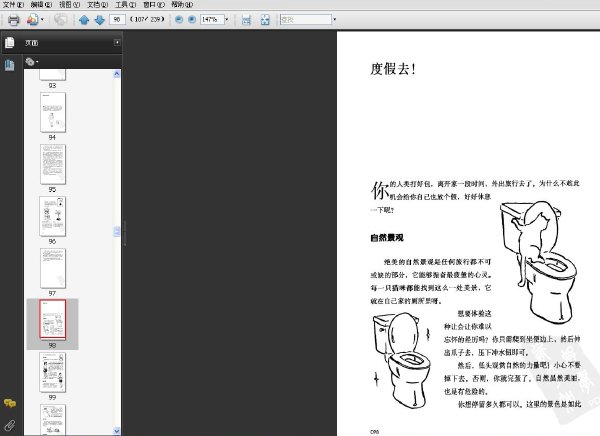Select page 96 thumbnail
This screenshot has height=436, width=600.
53,216
